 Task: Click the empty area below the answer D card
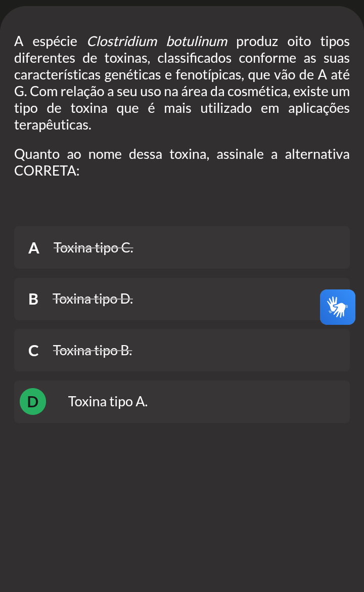pos(182,506)
